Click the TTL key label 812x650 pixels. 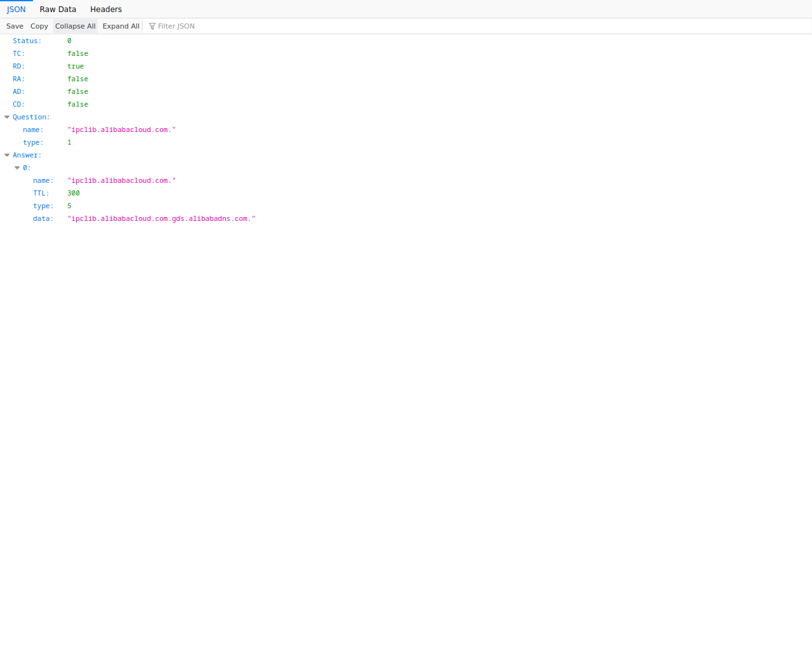(41, 193)
